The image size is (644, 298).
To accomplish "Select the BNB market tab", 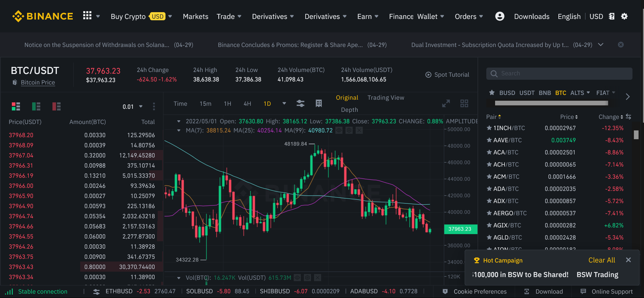I will pyautogui.click(x=545, y=93).
